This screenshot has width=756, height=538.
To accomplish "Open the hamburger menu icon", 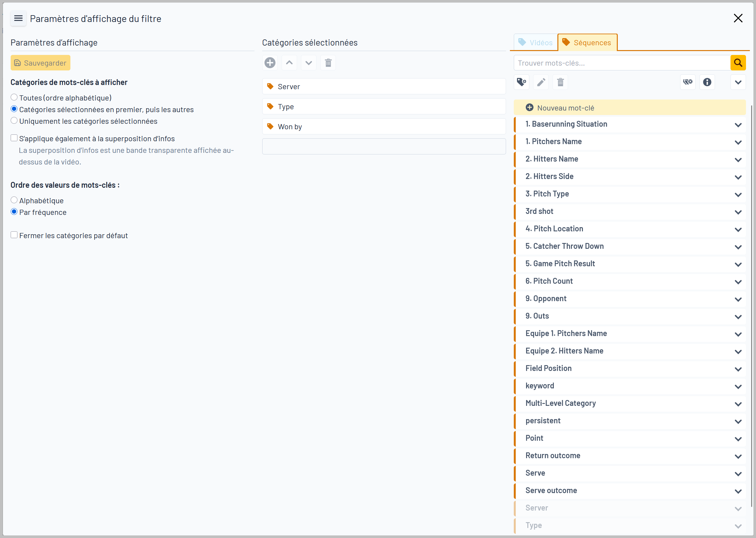I will 18,18.
